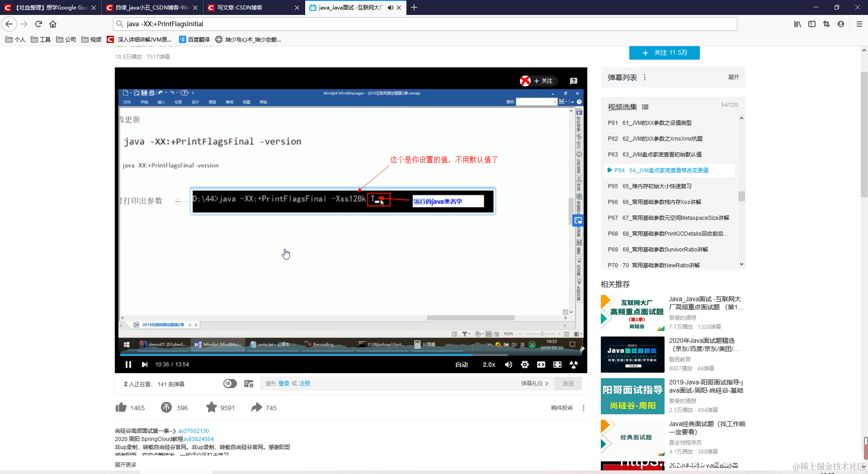868x474 pixels.
Task: Open the 自动 quality selector
Action: click(462, 365)
